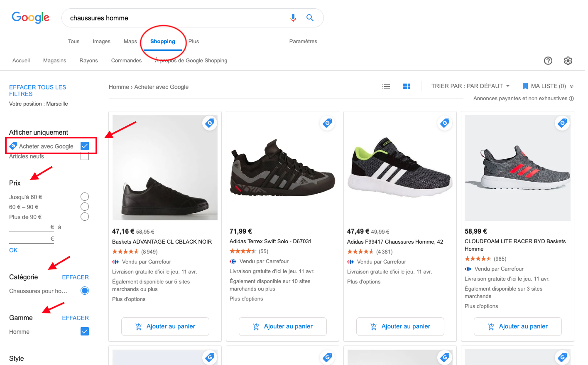Open Accueil in Shopping navigation
The image size is (588, 365).
(21, 61)
